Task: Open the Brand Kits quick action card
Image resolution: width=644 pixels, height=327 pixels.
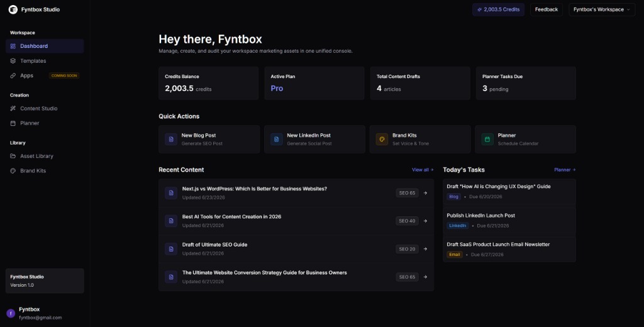Action: coord(420,139)
